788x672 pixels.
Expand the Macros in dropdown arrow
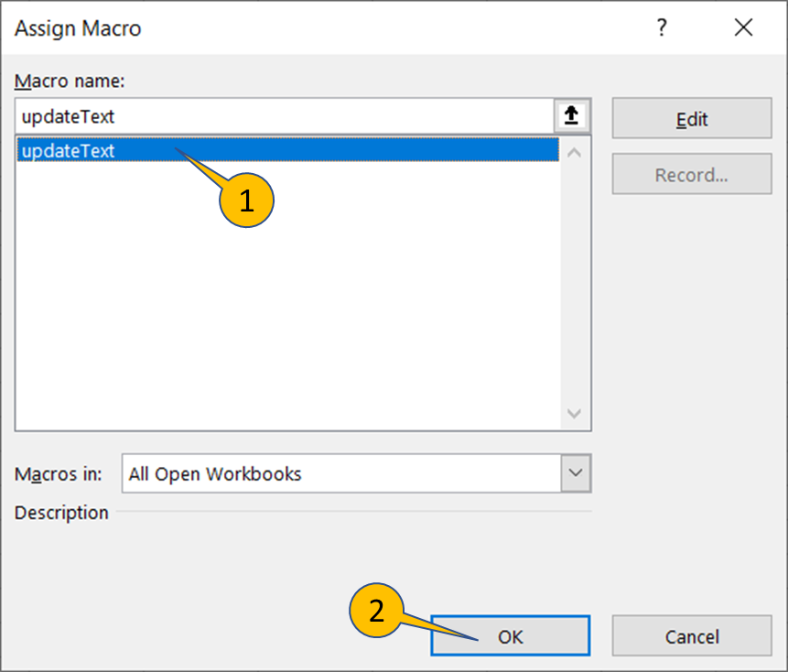tap(575, 473)
